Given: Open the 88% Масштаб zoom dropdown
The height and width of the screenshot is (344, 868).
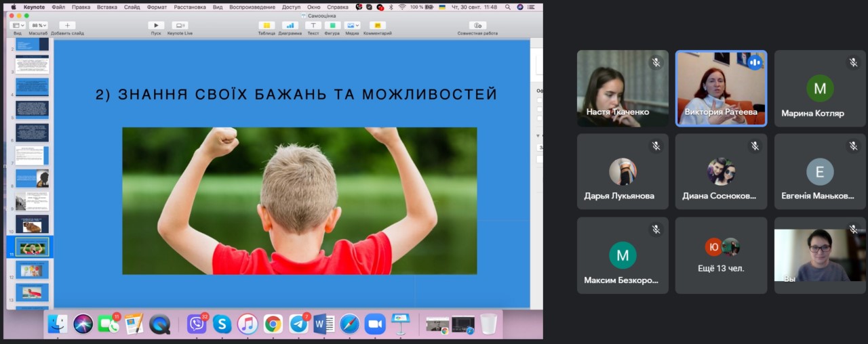Looking at the screenshot, I should 38,26.
